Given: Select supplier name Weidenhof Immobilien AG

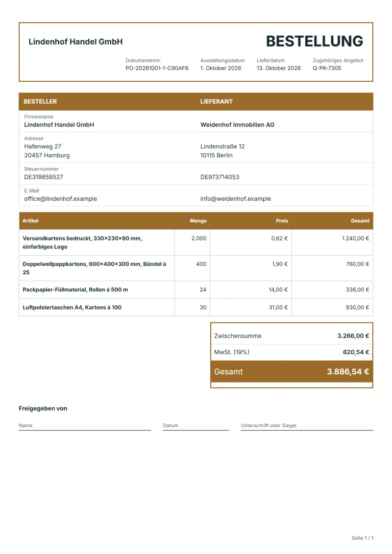Looking at the screenshot, I should tap(237, 125).
